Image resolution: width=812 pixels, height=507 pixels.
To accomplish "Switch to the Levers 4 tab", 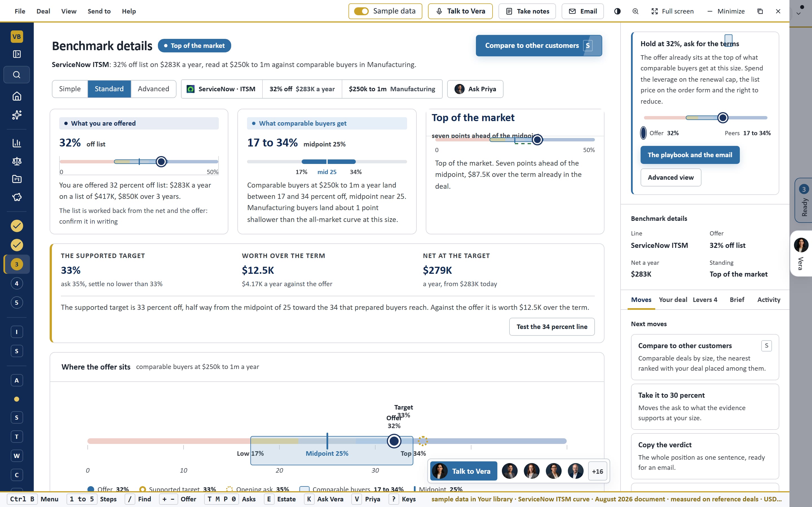I will coord(705,299).
